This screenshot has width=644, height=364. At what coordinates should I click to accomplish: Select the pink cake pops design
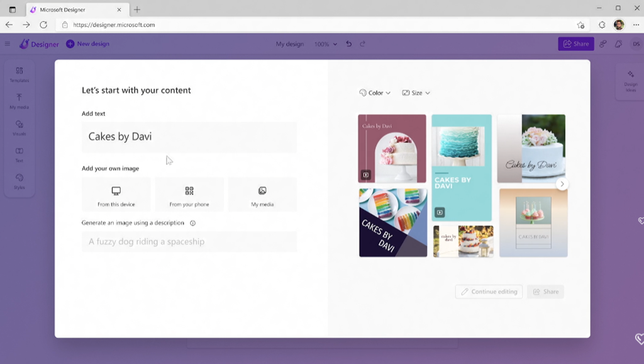(x=533, y=223)
